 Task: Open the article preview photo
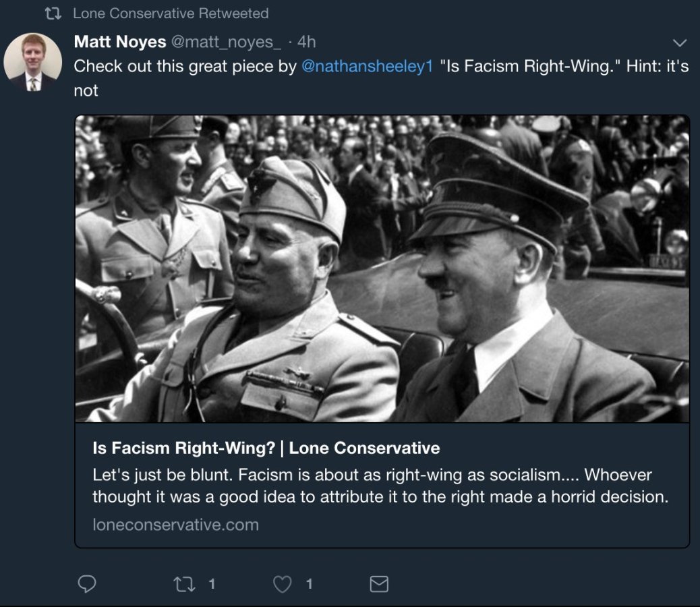click(382, 268)
